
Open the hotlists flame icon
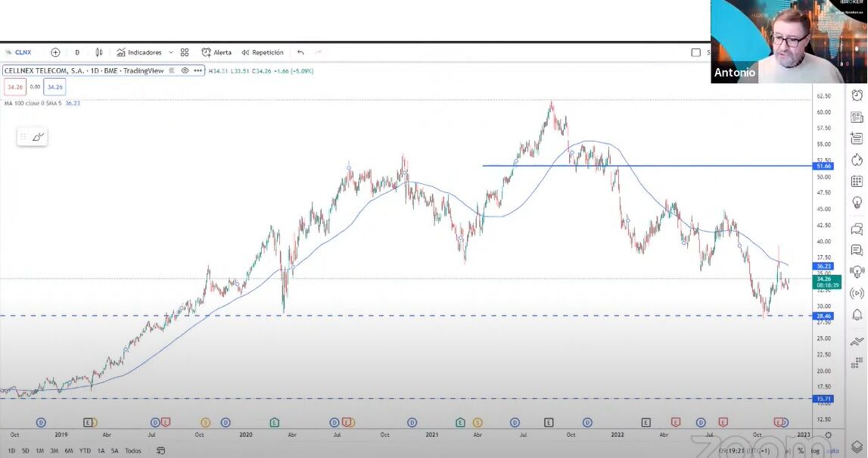point(857,160)
